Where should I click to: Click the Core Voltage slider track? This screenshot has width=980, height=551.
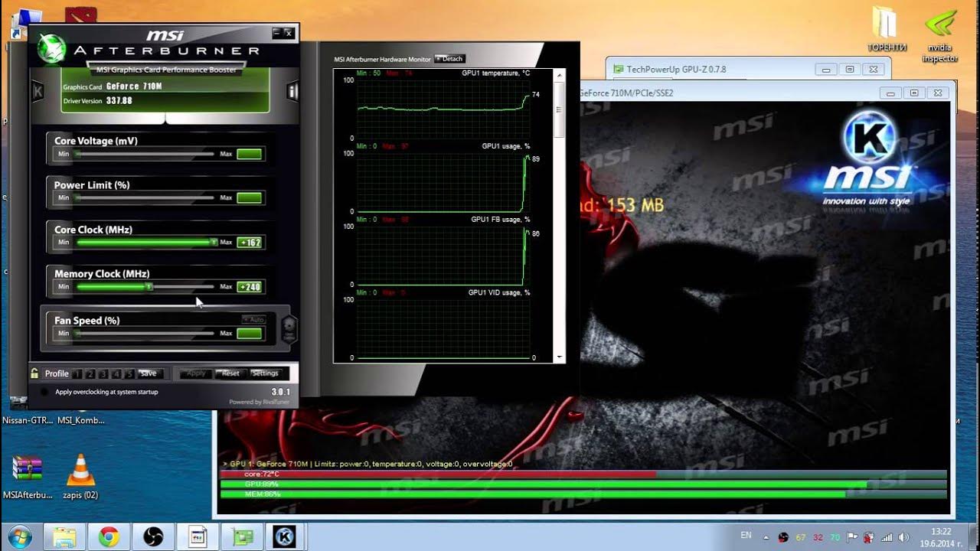pyautogui.click(x=145, y=154)
